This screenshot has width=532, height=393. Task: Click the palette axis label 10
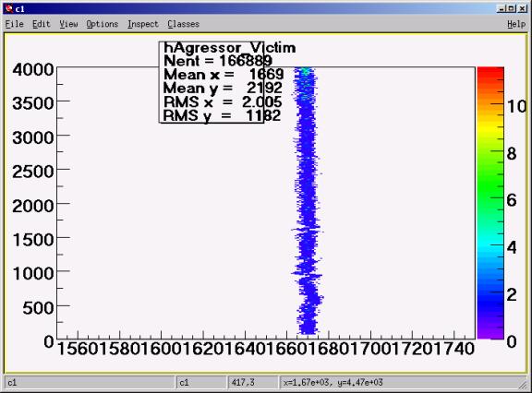[x=516, y=107]
